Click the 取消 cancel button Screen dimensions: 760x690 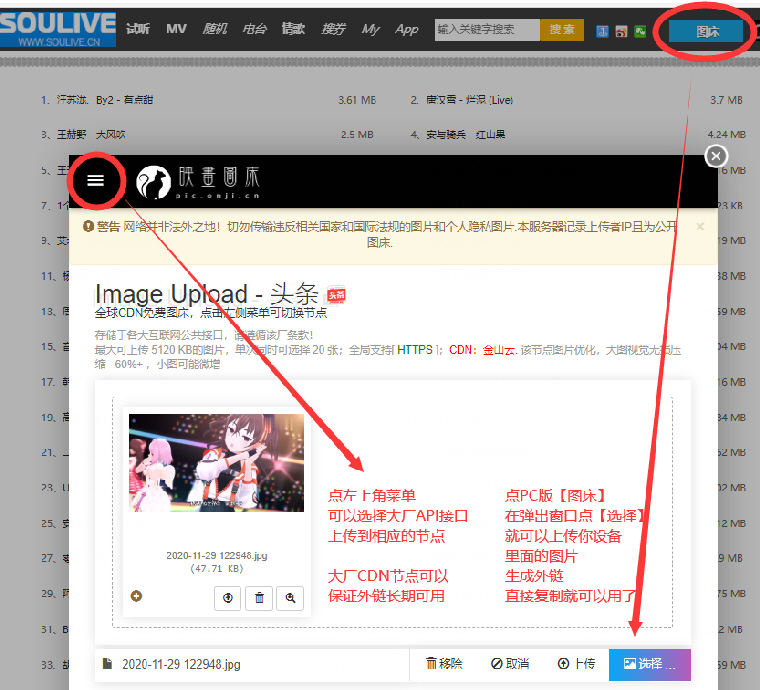coord(510,663)
